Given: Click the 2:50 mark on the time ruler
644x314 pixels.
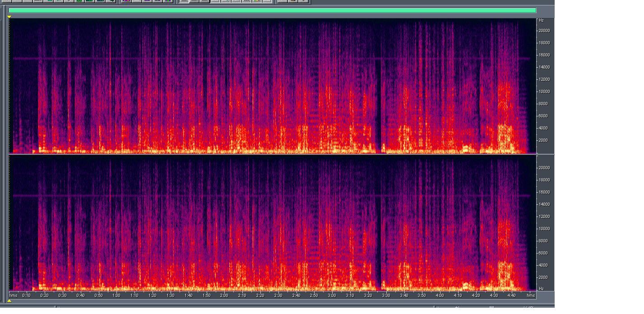Looking at the screenshot, I should [314, 296].
